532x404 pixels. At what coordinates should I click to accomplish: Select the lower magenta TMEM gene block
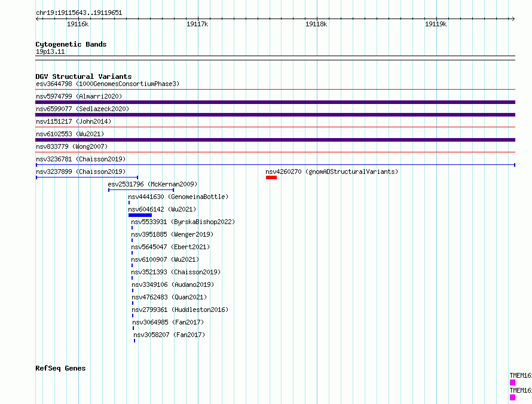512,397
